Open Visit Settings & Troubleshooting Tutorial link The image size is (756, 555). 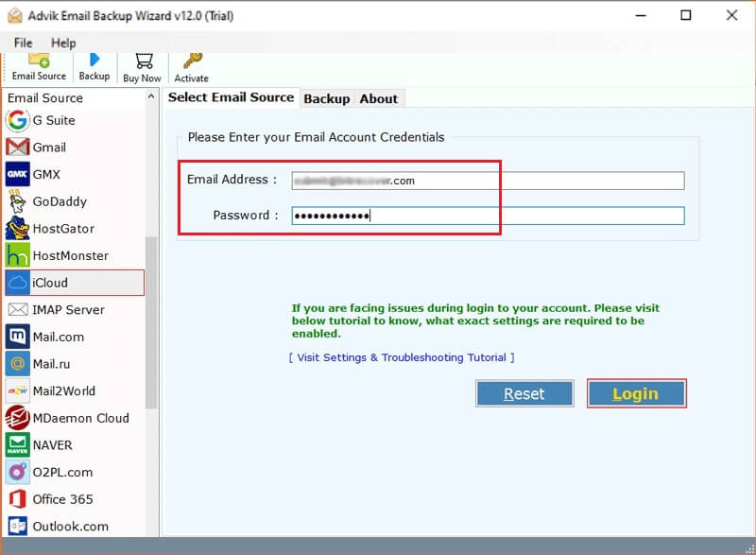(402, 357)
